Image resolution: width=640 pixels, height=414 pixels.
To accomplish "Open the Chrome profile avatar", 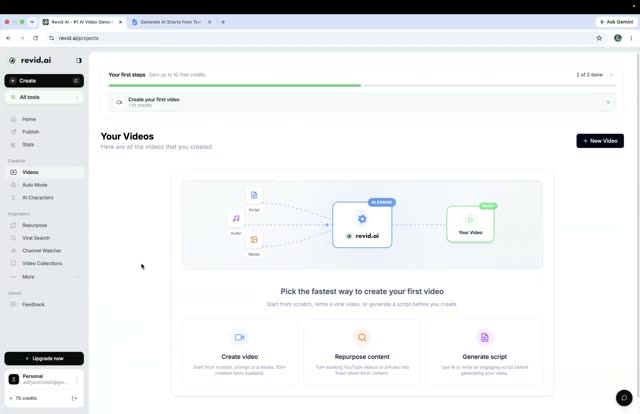I will (x=618, y=38).
